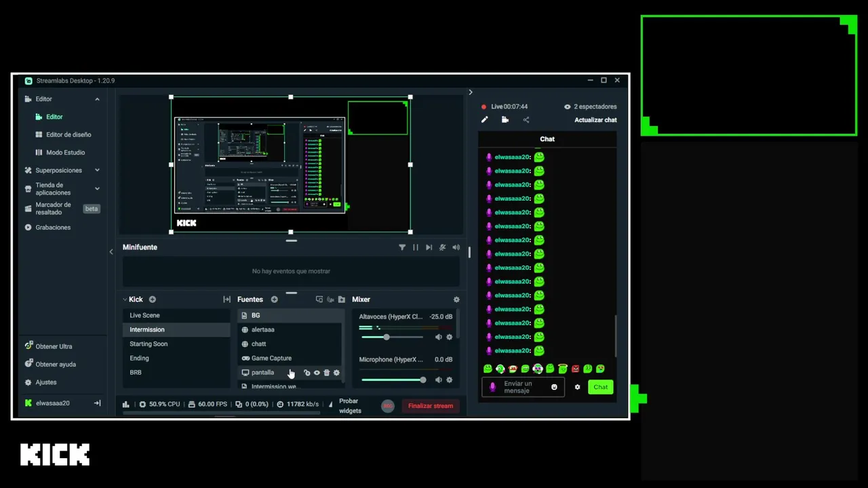868x488 pixels.
Task: Select the Ending scene
Action: point(176,358)
